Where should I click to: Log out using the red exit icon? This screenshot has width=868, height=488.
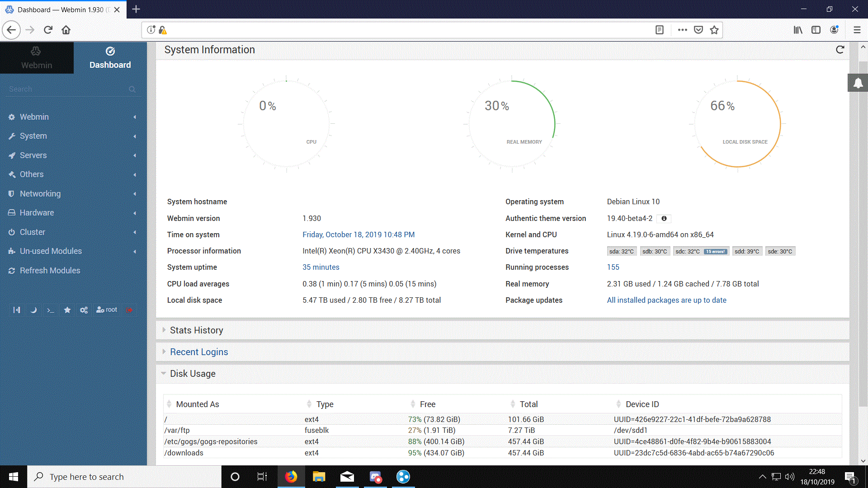(130, 310)
